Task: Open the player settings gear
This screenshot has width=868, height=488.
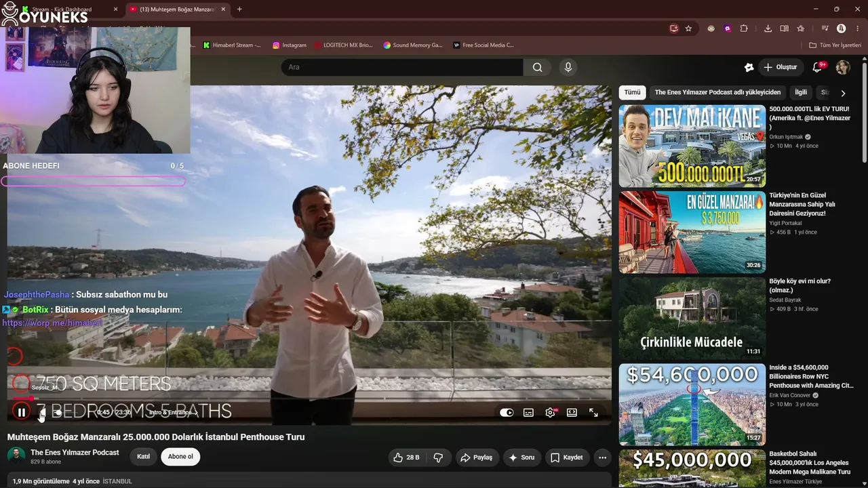Action: [x=550, y=412]
